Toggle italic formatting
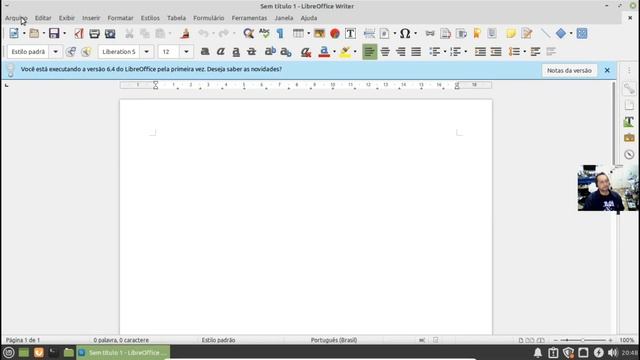Screen dimensions: 640x360 click(x=221, y=52)
